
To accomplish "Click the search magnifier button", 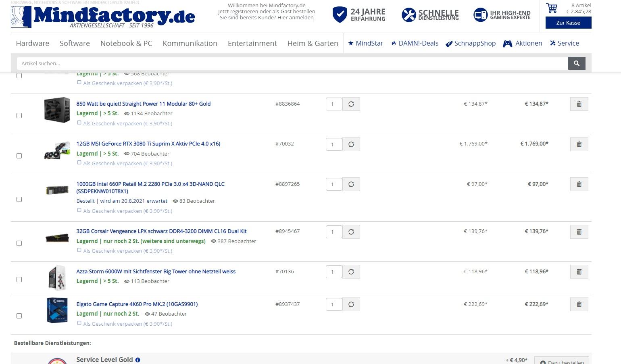I will 577,63.
